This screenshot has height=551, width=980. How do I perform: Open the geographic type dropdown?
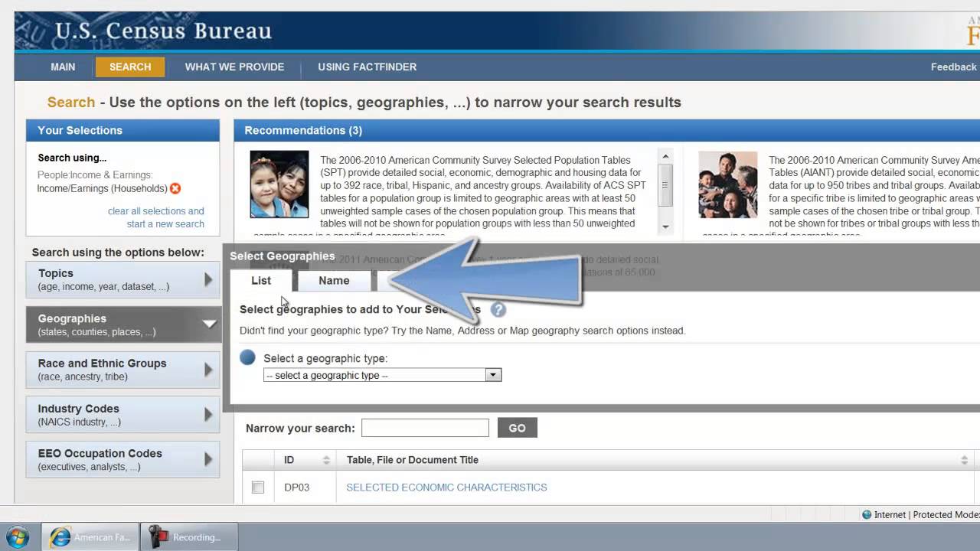pos(383,375)
